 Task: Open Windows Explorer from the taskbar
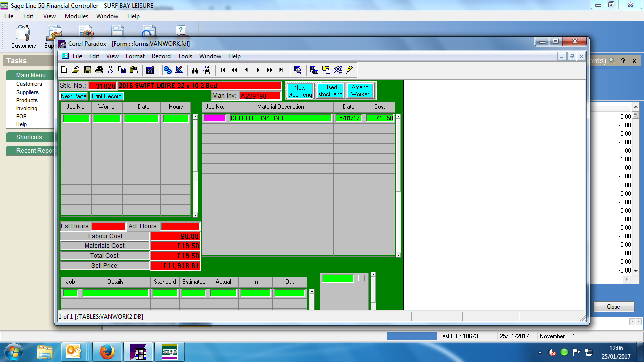tap(44, 352)
